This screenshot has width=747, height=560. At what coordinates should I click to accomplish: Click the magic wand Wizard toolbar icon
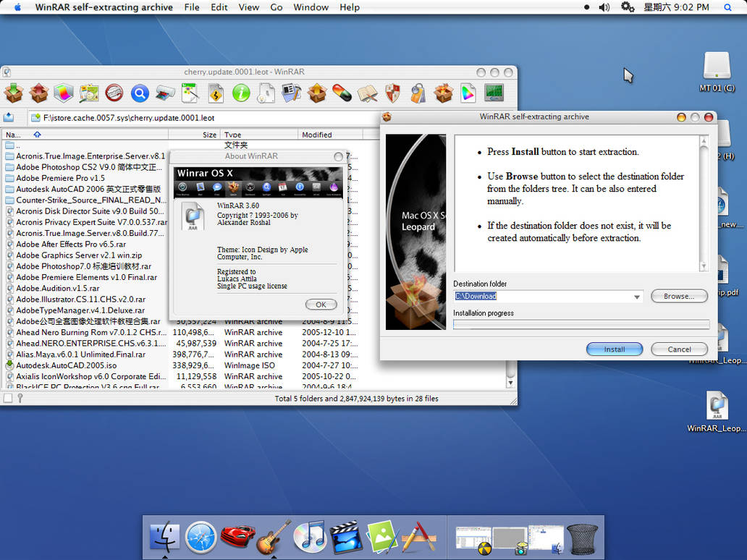pos(190,93)
